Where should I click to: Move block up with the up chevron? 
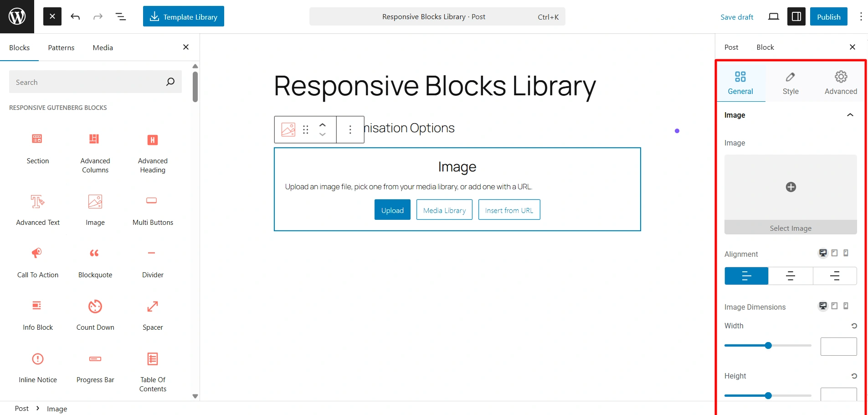click(323, 124)
